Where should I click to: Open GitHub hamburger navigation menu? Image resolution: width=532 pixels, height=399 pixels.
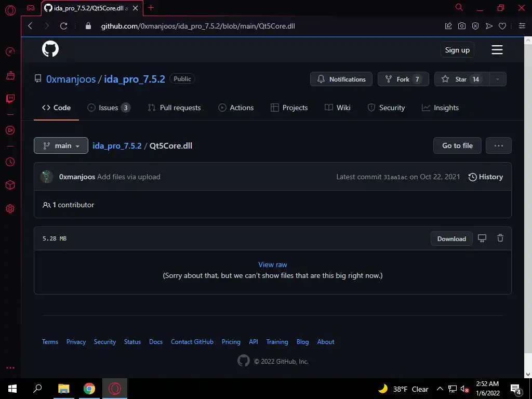click(497, 50)
